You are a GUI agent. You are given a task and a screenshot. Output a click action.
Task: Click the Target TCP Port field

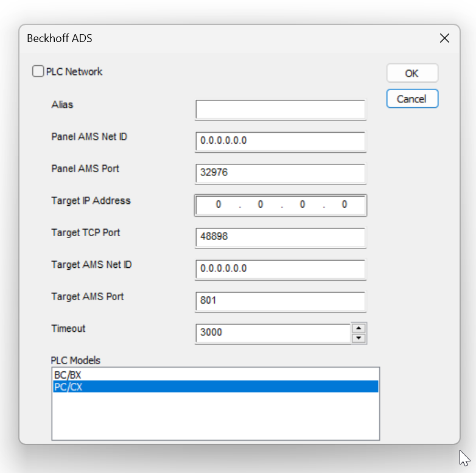[x=280, y=237]
